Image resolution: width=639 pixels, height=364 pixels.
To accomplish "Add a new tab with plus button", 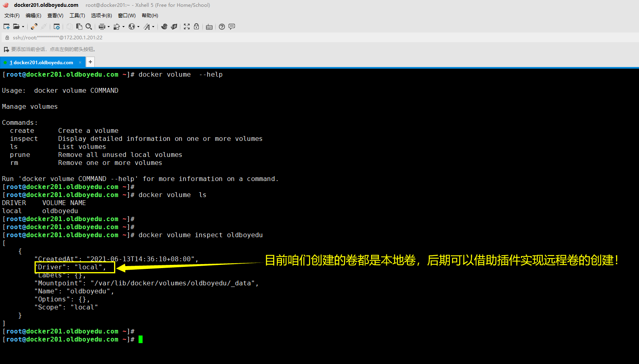I will [90, 62].
